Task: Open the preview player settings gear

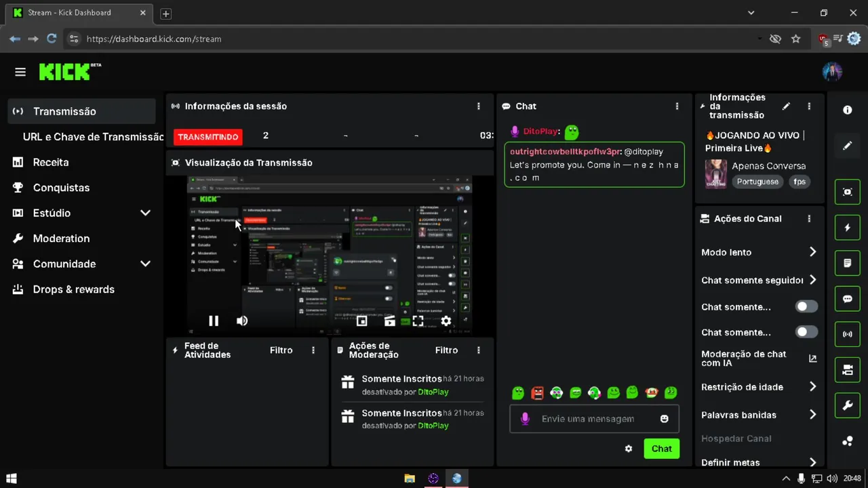Action: point(446,321)
